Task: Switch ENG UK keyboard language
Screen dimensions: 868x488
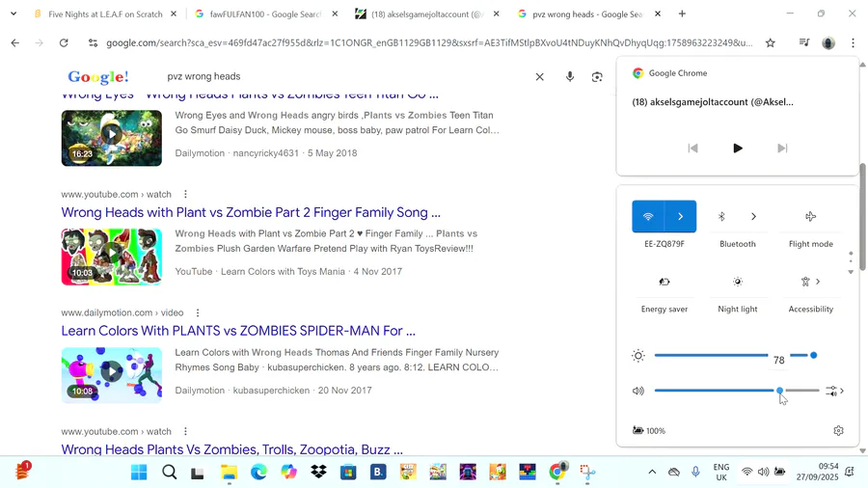Action: click(720, 472)
